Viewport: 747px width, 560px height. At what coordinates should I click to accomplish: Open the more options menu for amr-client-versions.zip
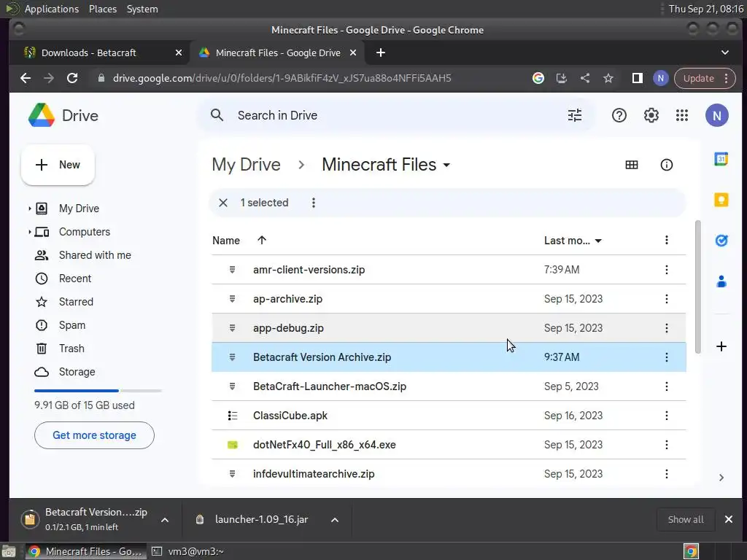tap(666, 270)
